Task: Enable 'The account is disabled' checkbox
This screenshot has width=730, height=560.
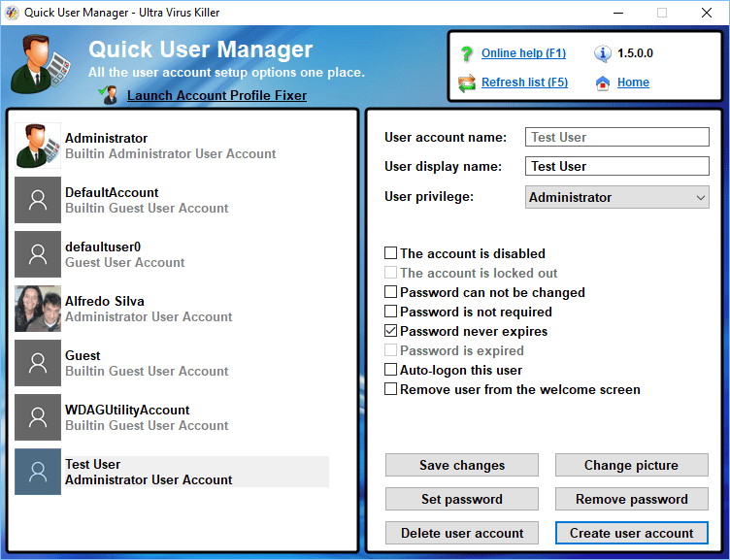Action: pyautogui.click(x=391, y=253)
